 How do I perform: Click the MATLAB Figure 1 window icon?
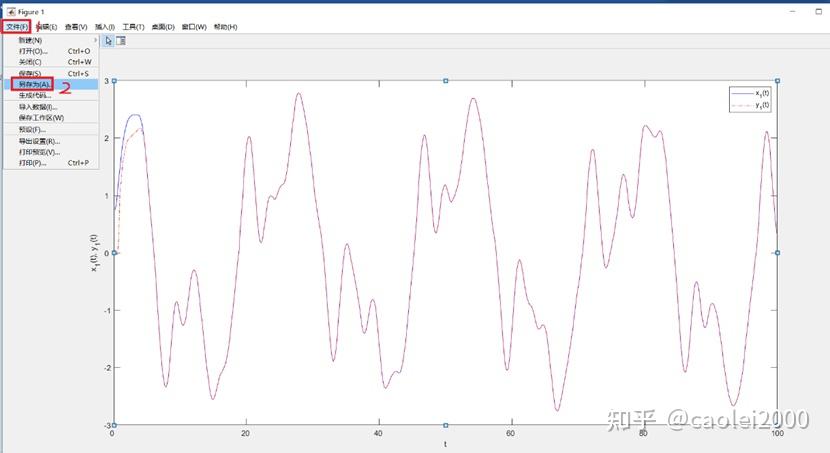pyautogui.click(x=11, y=12)
